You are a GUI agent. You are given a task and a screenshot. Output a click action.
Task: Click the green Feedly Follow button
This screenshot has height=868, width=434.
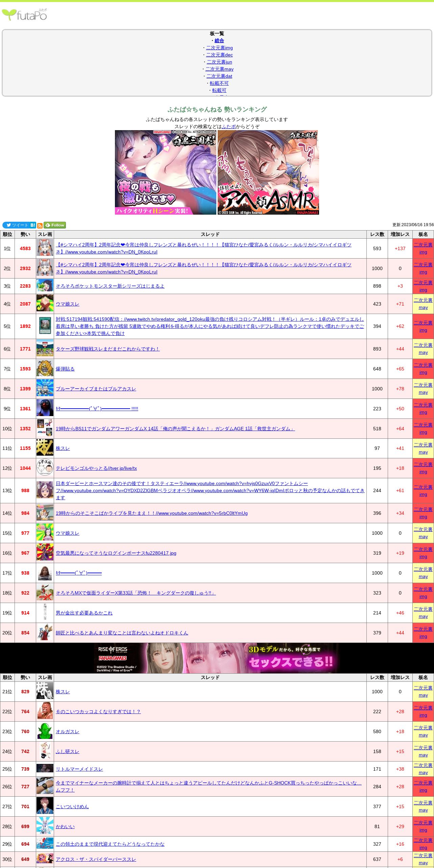click(55, 225)
